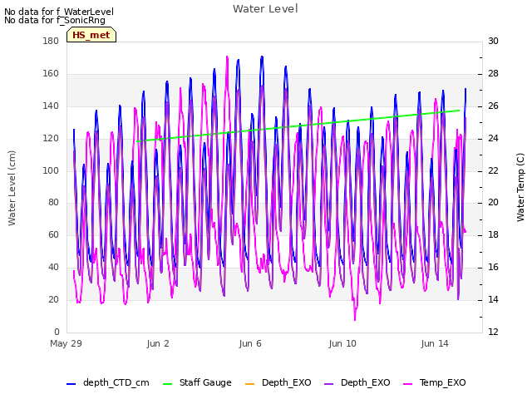532x399 pixels.
Task: Click the 100 left axis tick label
Action: (x=51, y=170)
